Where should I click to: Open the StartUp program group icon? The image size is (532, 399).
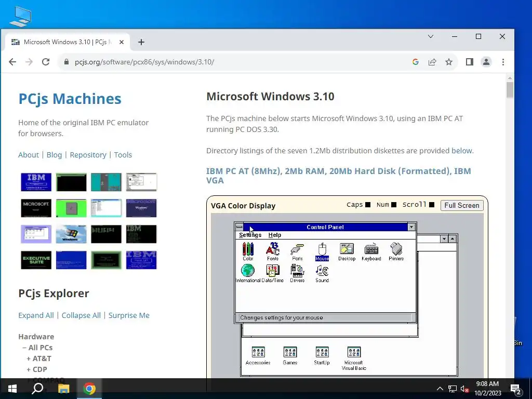pyautogui.click(x=322, y=355)
